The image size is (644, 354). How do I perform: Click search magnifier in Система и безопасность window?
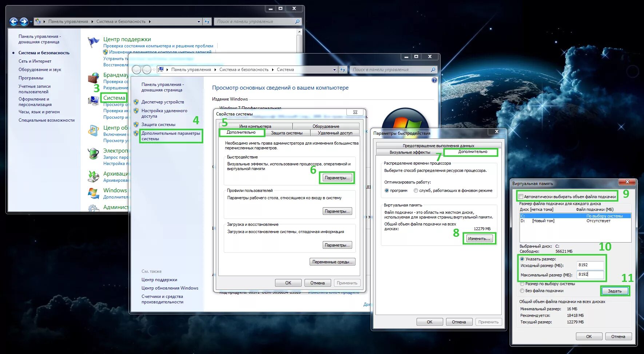tap(297, 21)
